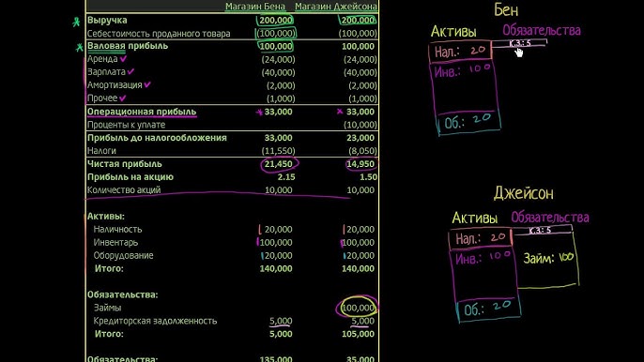Screen dimensions: 644x362
Task: Select "Себестоимость проданного товара" row label
Action: [x=159, y=34]
